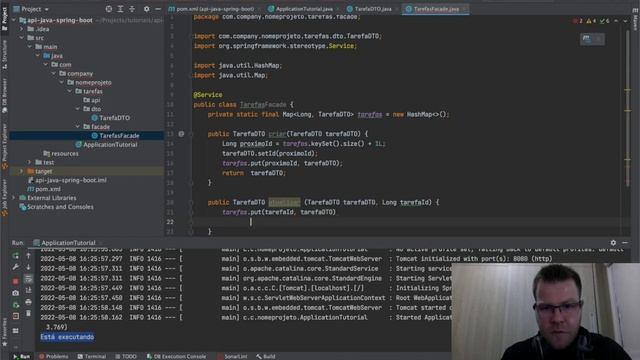Image resolution: width=640 pixels, height=360 pixels.
Task: Collapse the tarefas package
Action: pyautogui.click(x=70, y=91)
